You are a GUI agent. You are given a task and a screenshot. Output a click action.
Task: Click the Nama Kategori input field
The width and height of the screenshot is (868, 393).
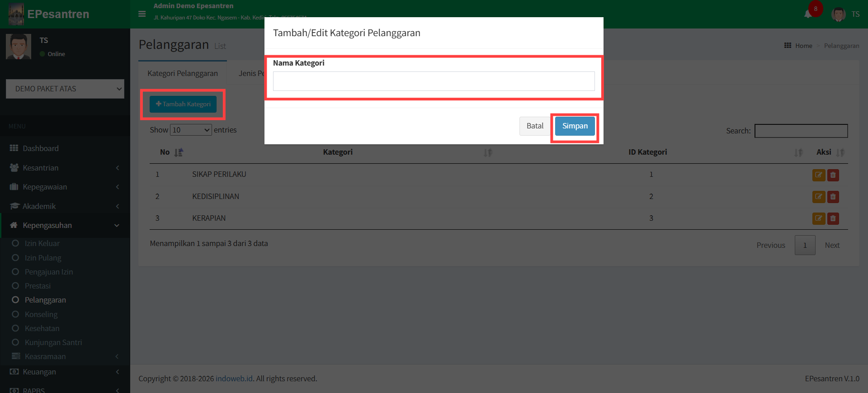coord(434,81)
